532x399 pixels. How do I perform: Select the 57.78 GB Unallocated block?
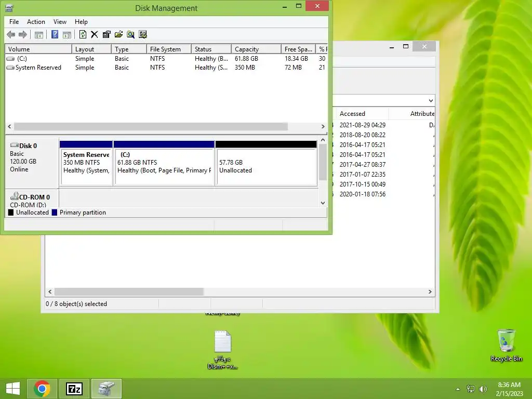point(267,163)
